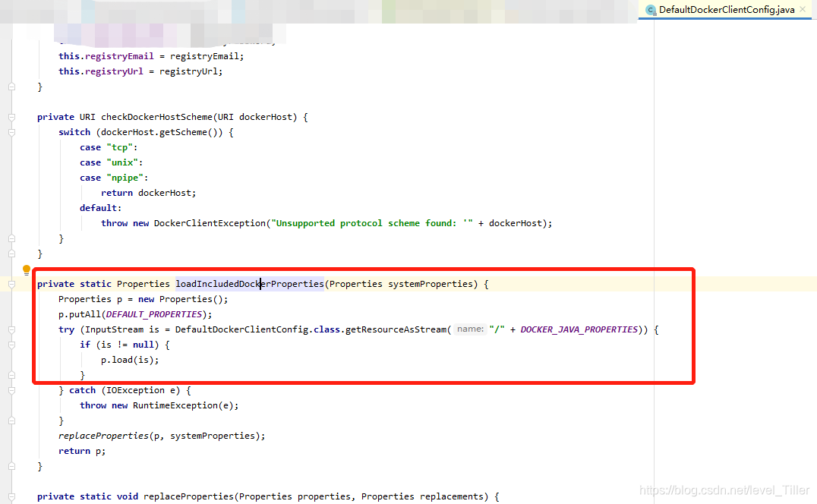Image resolution: width=817 pixels, height=504 pixels.
Task: Click the topmost fold icon in the left gutter
Action: coord(11,87)
